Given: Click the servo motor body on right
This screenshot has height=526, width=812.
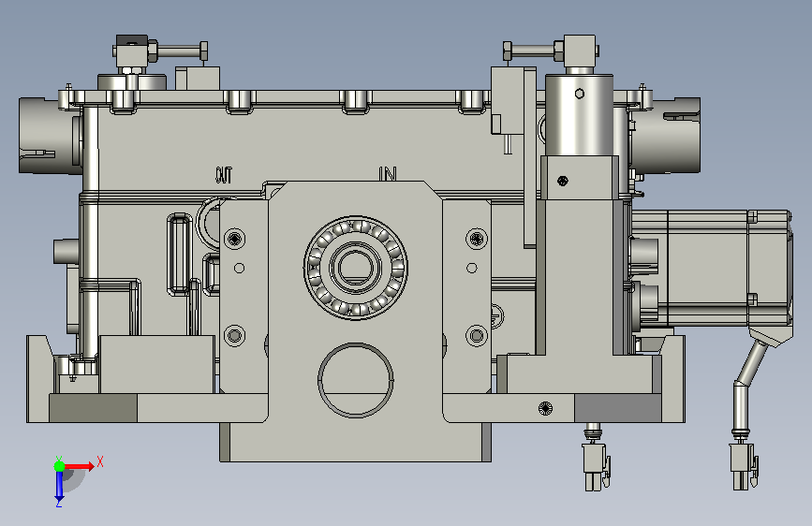Looking at the screenshot, I should tap(712, 268).
